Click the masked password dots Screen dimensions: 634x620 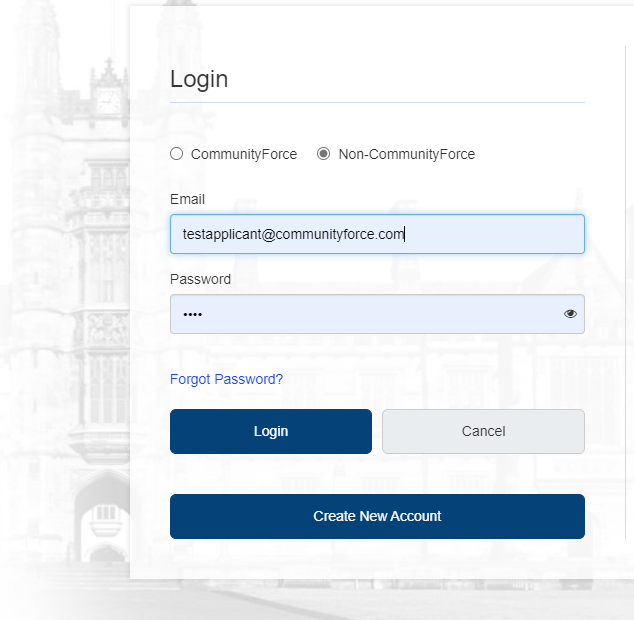click(x=192, y=315)
